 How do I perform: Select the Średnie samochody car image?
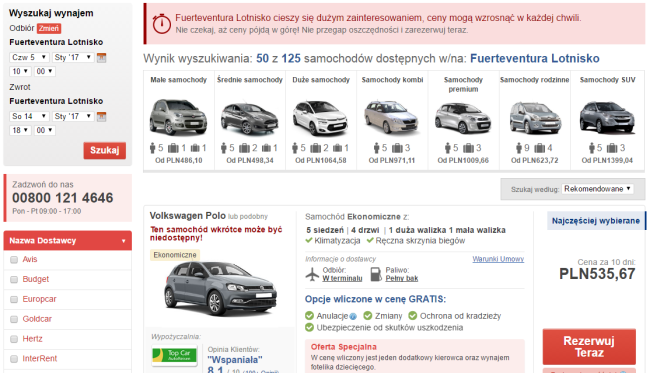[x=250, y=118]
